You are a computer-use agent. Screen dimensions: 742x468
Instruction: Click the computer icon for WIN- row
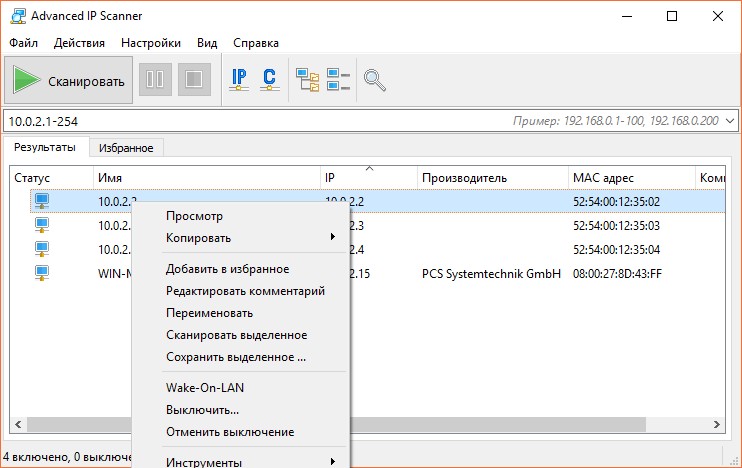(42, 274)
